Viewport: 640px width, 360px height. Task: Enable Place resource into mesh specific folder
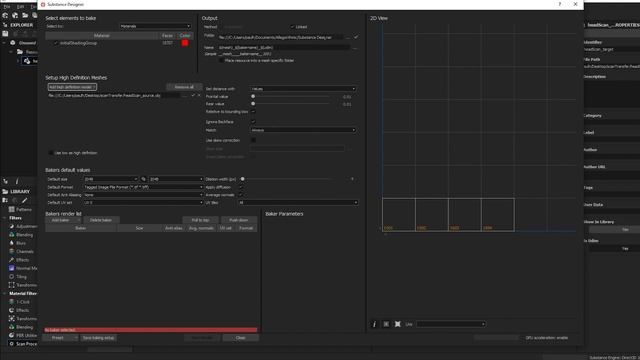[221, 60]
